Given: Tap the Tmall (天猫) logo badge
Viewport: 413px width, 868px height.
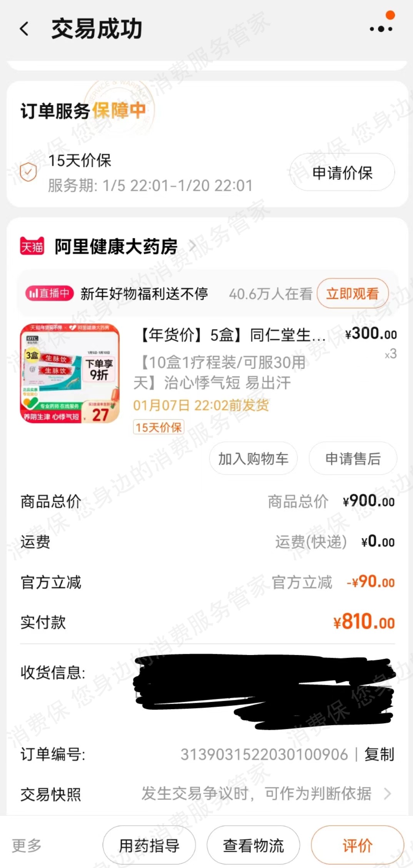Looking at the screenshot, I should coord(32,246).
